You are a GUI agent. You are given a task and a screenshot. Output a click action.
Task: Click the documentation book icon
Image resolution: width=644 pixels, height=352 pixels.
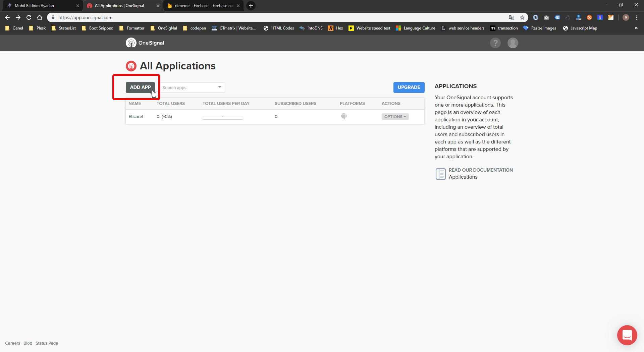point(440,174)
